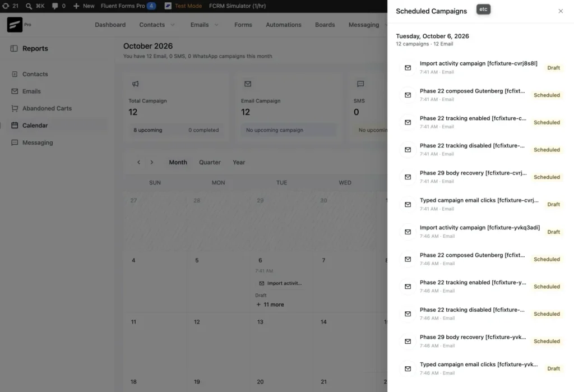The height and width of the screenshot is (392, 574).
Task: Open the Boards menu
Action: (x=325, y=25)
